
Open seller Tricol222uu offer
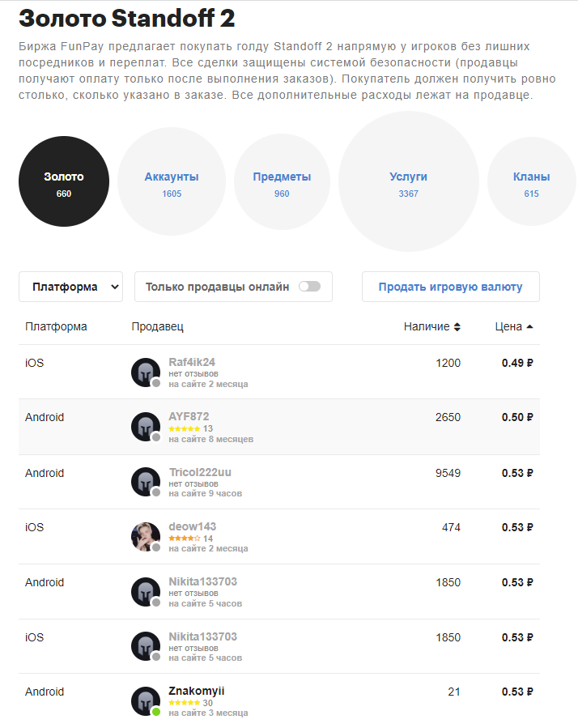pos(279,482)
